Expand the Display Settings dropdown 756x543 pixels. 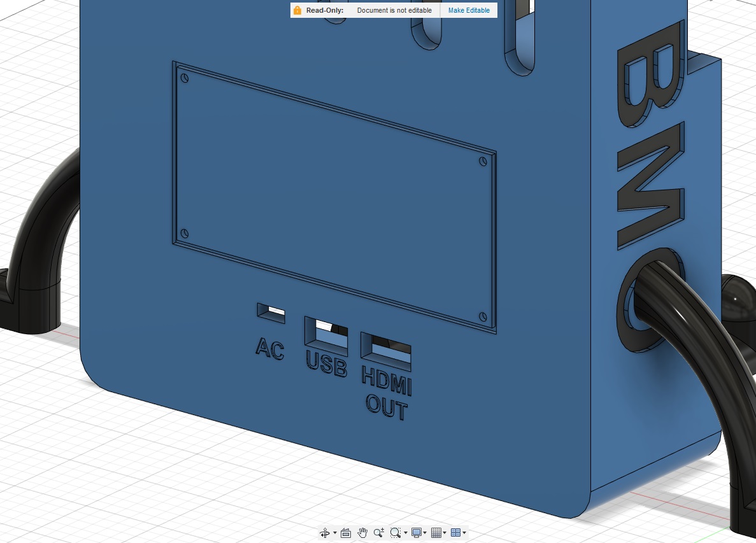coord(425,533)
